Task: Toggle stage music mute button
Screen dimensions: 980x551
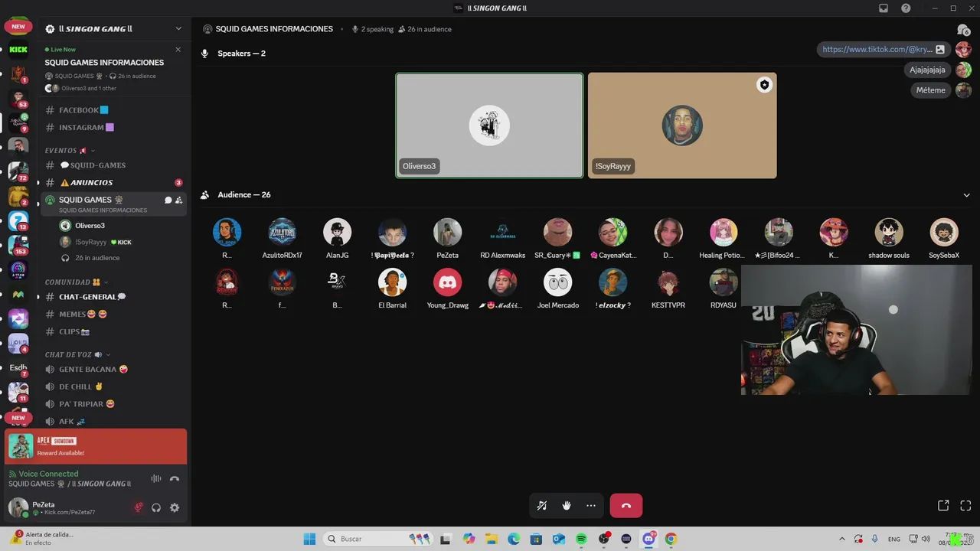Action: 542,506
